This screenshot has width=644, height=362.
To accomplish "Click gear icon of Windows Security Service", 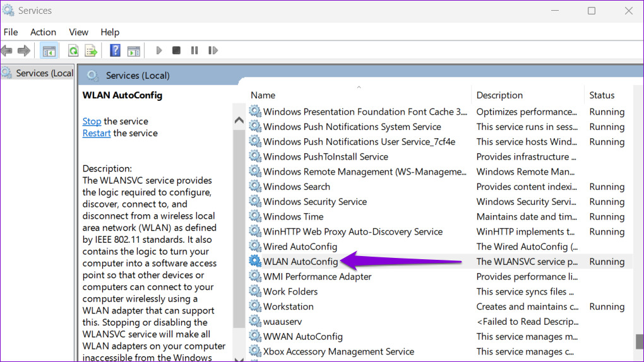I will click(255, 201).
